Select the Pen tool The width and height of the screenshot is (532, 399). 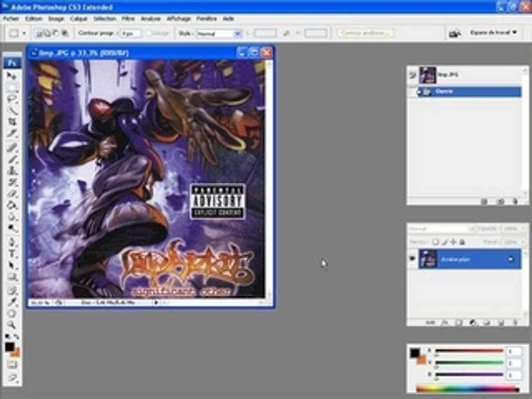(12, 242)
